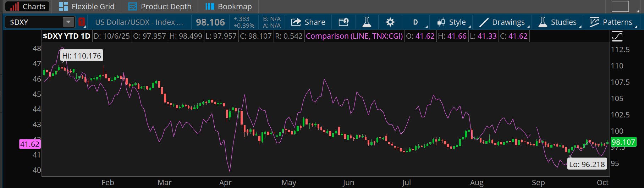Click the Share button
The image size is (644, 188).
tap(308, 22)
